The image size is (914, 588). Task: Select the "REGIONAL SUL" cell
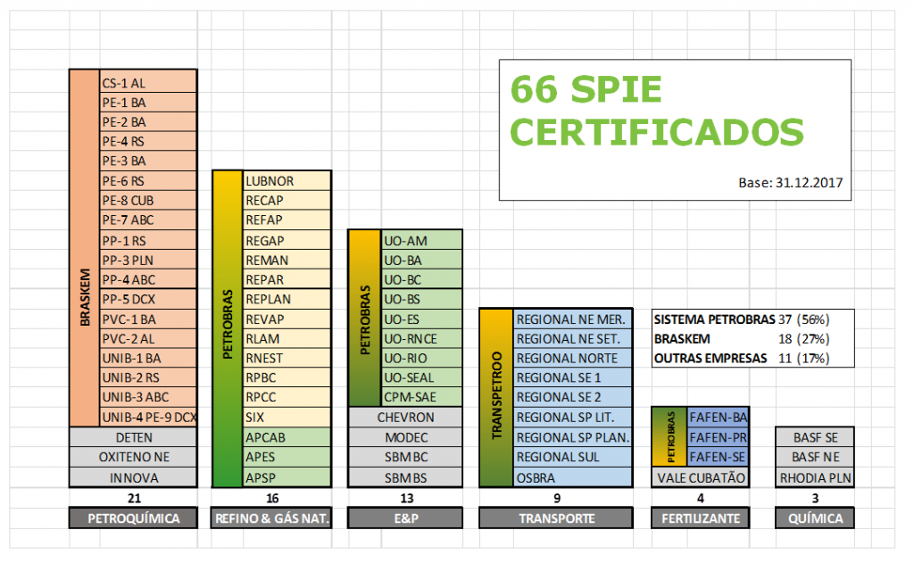[x=572, y=458]
